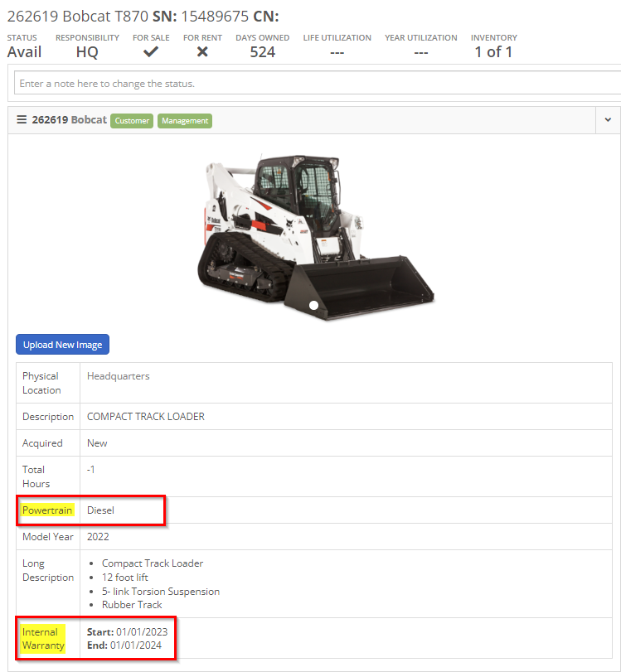Click the Diesel powertrain value
This screenshot has height=672, width=621.
[x=100, y=510]
